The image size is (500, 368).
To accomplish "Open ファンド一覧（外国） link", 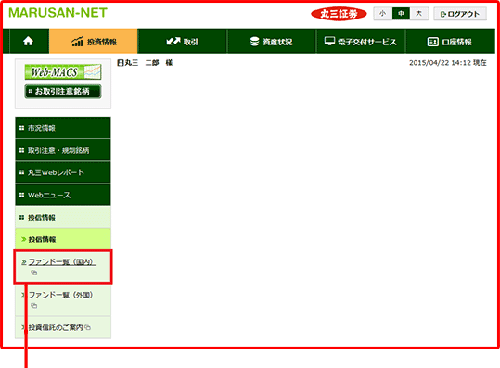I will [x=61, y=295].
